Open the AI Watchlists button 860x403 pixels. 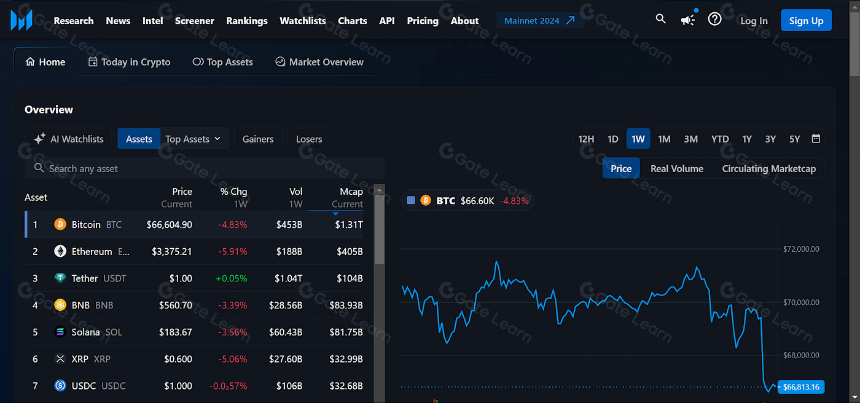pos(68,139)
